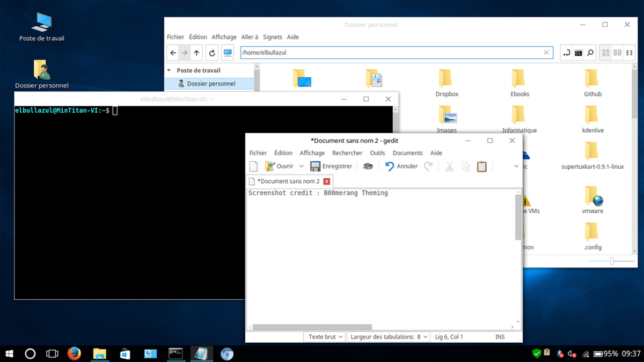This screenshot has height=362, width=644.
Task: Collapse the Poste de travail tree entry
Action: pyautogui.click(x=169, y=70)
